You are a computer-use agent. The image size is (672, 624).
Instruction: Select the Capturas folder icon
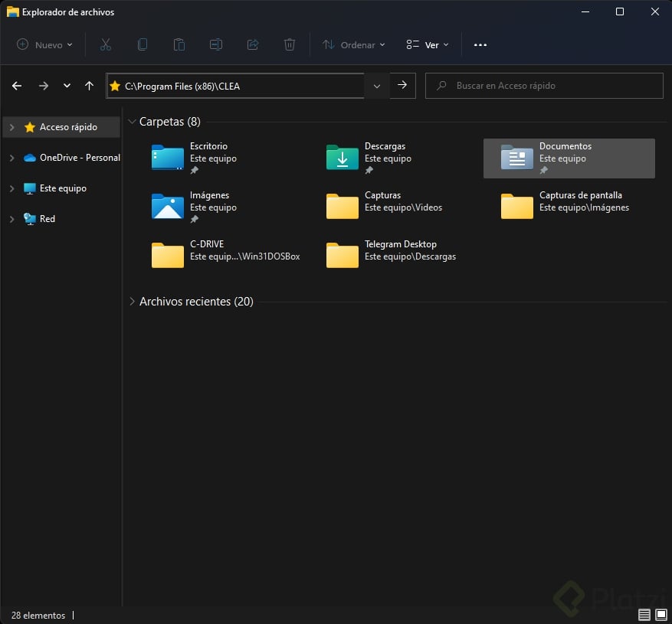(342, 207)
